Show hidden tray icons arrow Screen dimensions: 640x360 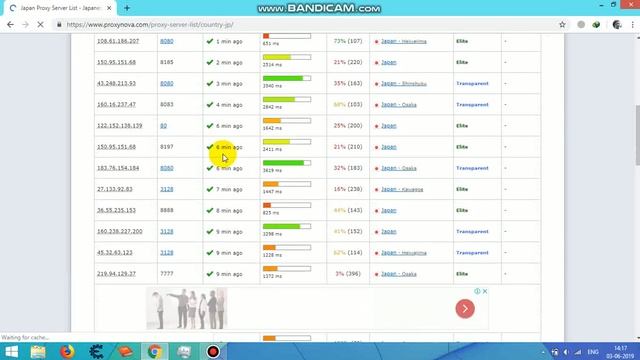(543, 352)
